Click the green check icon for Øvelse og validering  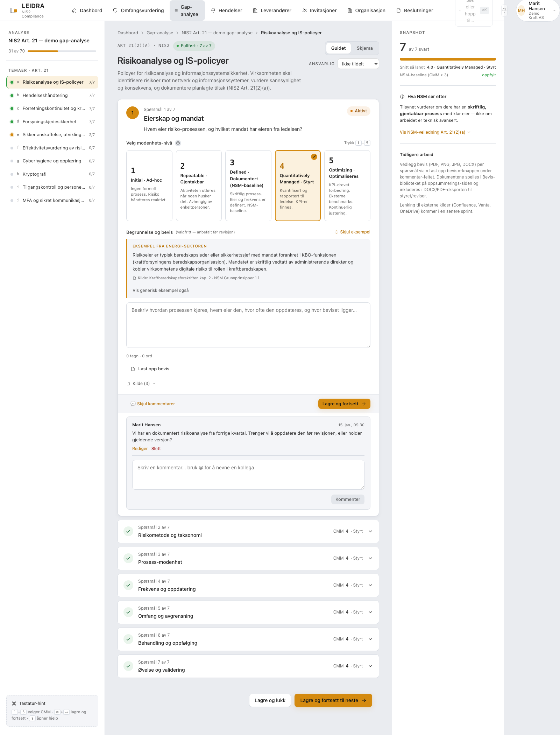(128, 666)
